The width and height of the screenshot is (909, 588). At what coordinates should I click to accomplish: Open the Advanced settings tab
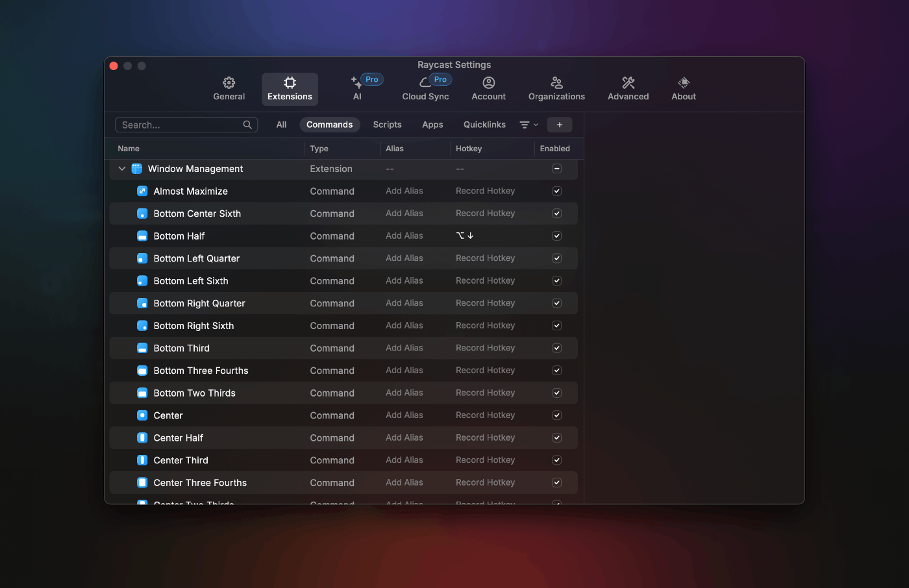click(628, 89)
